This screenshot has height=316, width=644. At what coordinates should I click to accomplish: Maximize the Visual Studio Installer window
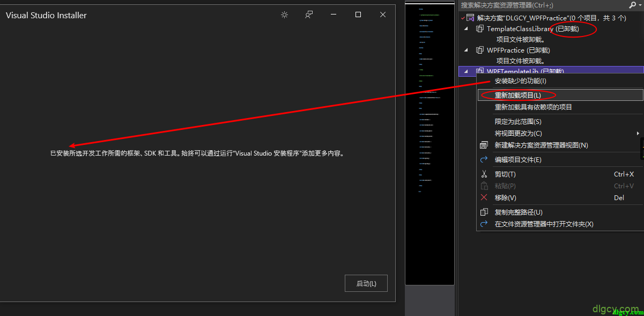point(358,15)
